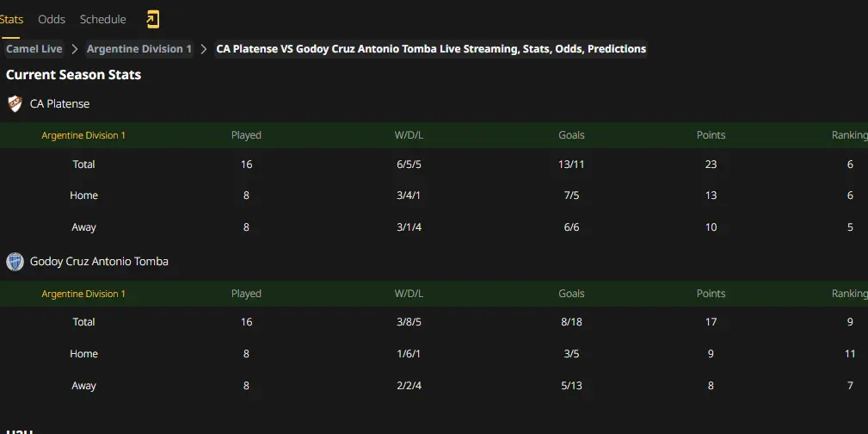Screen dimensions: 868x434
Task: Open Godoy Cruz Antonio Tomba team name
Action: (x=99, y=262)
